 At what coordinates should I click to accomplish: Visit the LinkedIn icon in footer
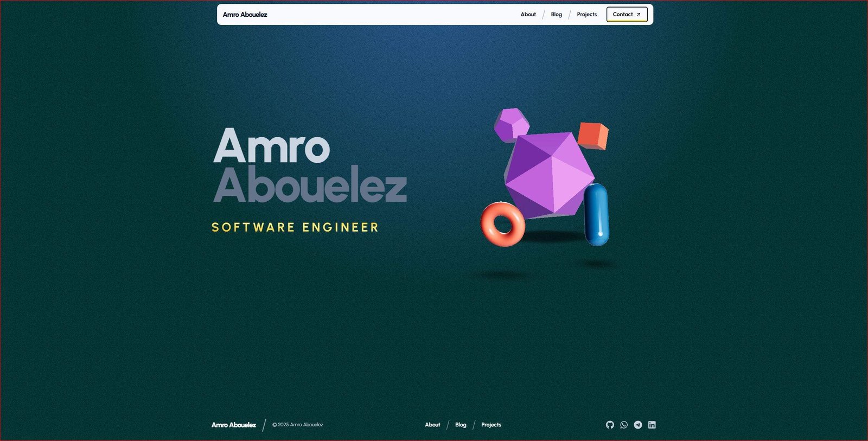tap(652, 425)
